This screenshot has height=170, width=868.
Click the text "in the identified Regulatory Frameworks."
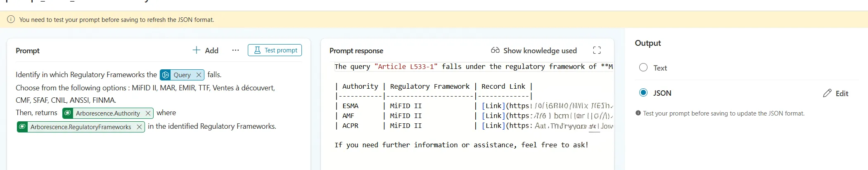pos(212,126)
